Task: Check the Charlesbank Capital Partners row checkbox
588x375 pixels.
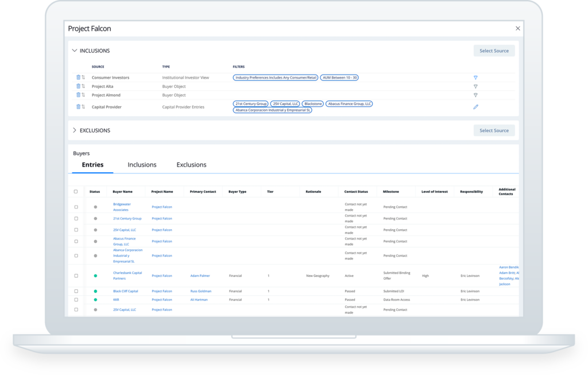Action: (76, 276)
